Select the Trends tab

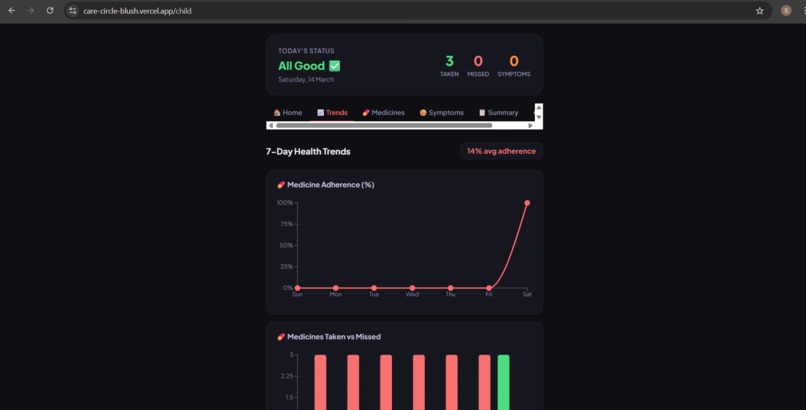point(332,113)
